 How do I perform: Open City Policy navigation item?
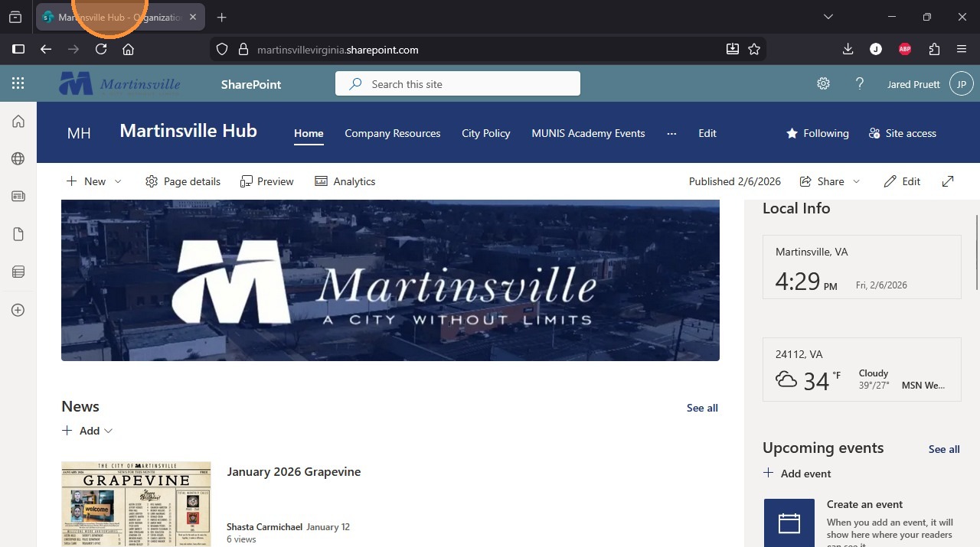[486, 133]
